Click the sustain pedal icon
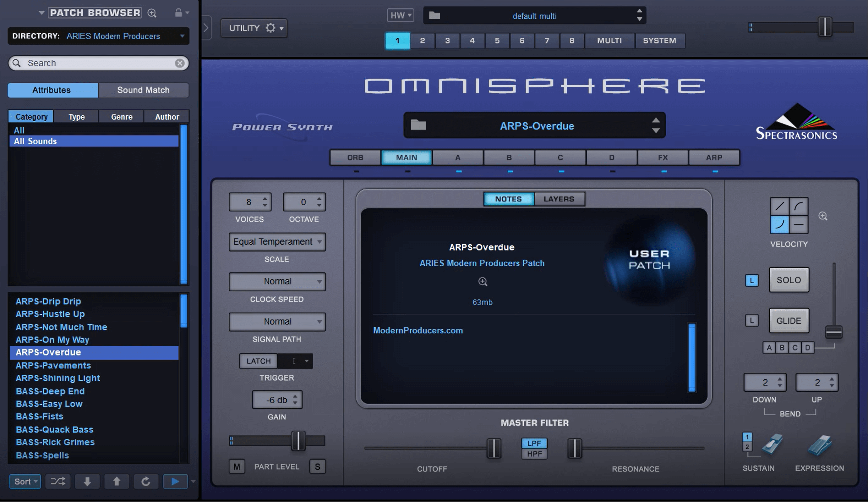Screen dimensions: 868x502 [772, 444]
